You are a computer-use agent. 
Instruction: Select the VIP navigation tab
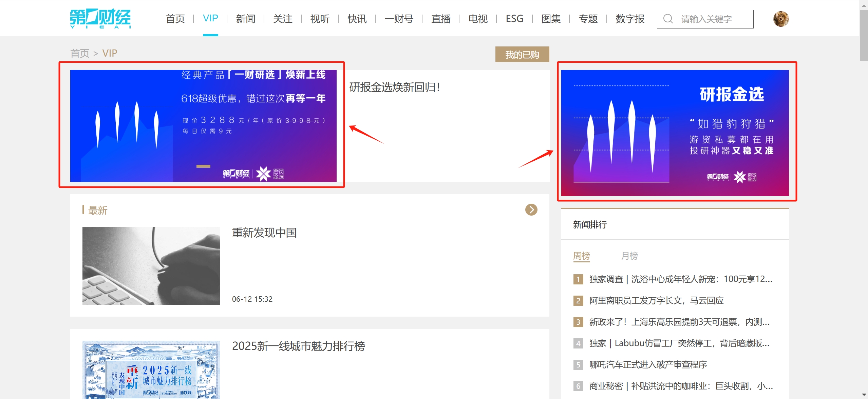point(210,18)
